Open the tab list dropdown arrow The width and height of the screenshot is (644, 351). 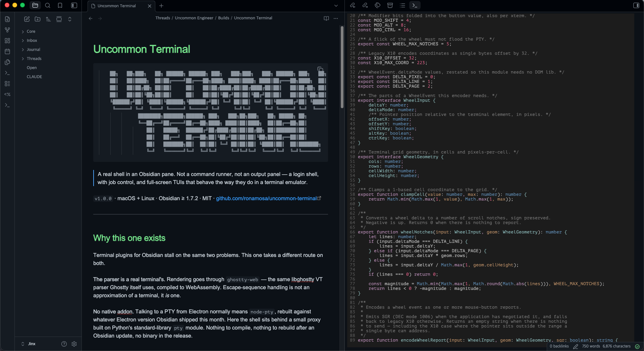coord(336,6)
